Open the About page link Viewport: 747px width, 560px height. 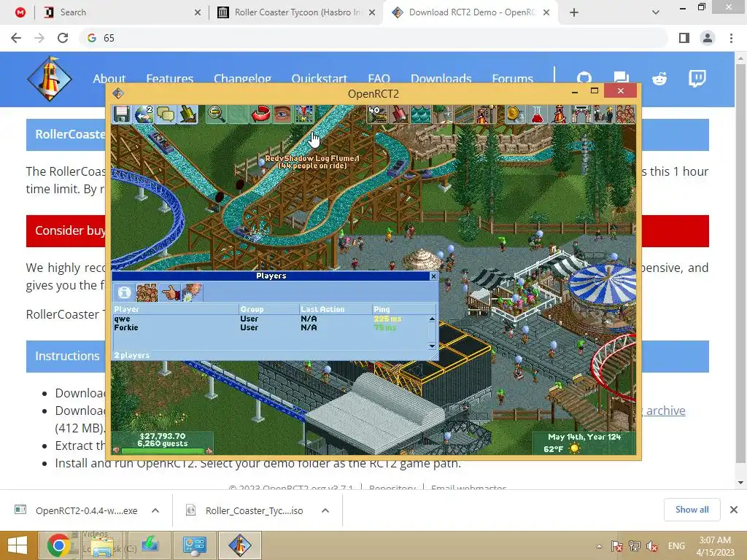109,79
